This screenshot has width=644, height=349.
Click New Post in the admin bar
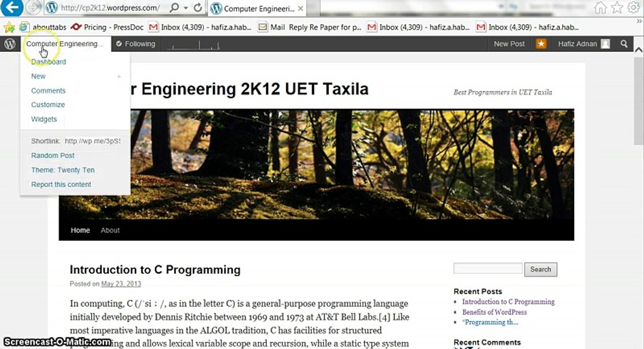coord(509,44)
